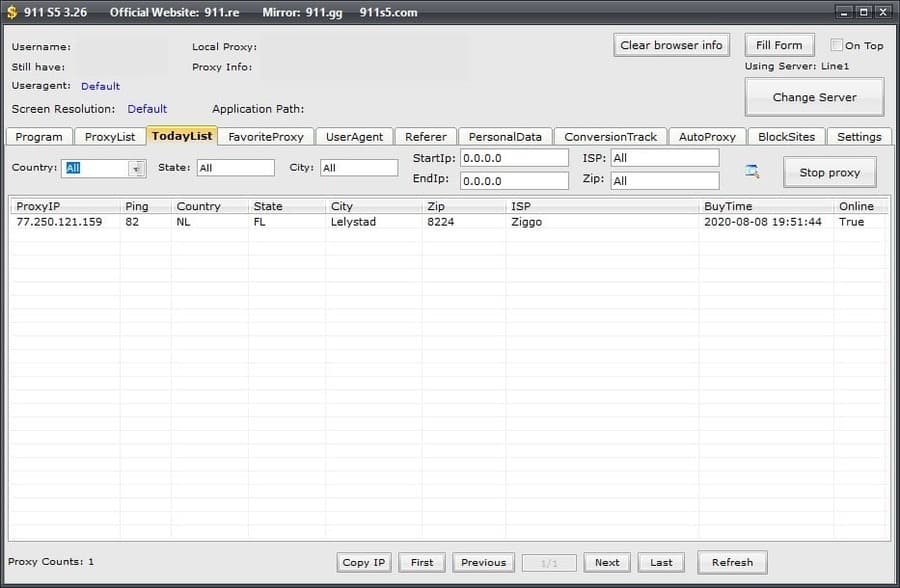Open the ProxyList tab
This screenshot has height=588, width=900.
coord(110,137)
